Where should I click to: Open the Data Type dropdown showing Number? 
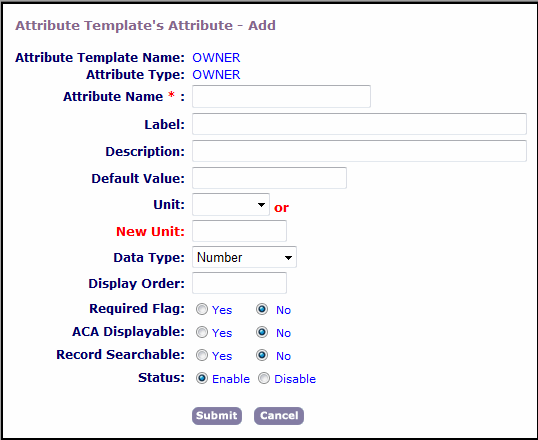coord(244,257)
